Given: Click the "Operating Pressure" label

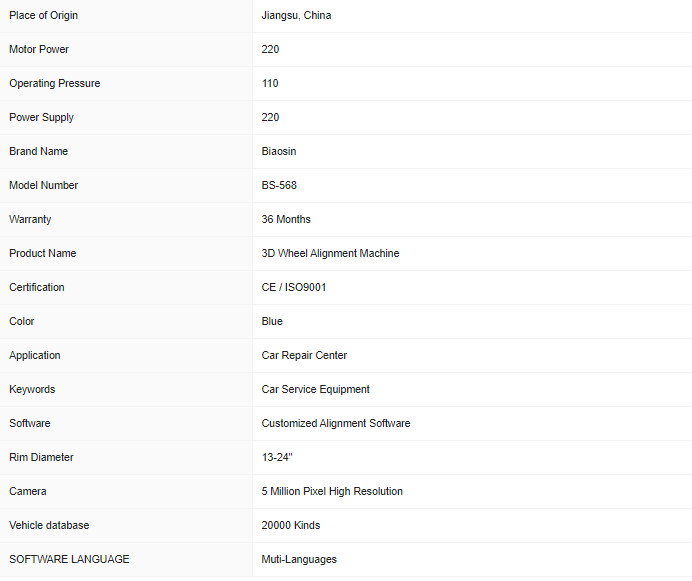Looking at the screenshot, I should 55,83.
